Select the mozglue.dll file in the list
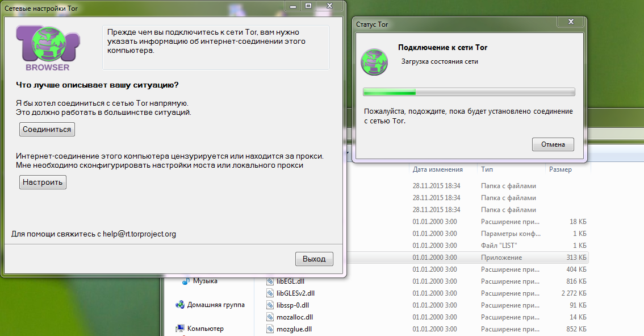Screen dimensions: 644x336 click(x=295, y=329)
